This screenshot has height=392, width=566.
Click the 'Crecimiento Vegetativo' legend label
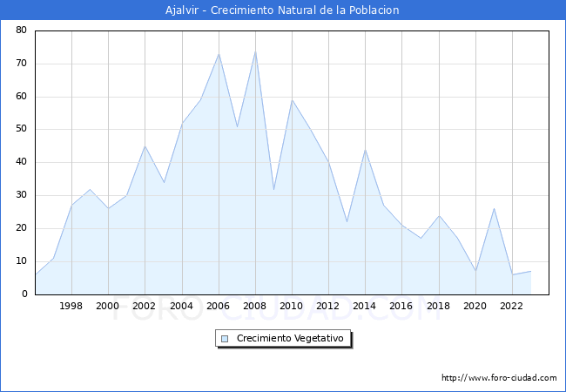click(290, 338)
